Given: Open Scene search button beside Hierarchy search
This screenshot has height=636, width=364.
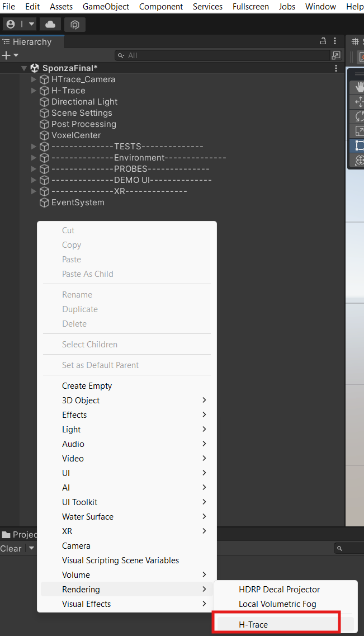Looking at the screenshot, I should (x=336, y=55).
